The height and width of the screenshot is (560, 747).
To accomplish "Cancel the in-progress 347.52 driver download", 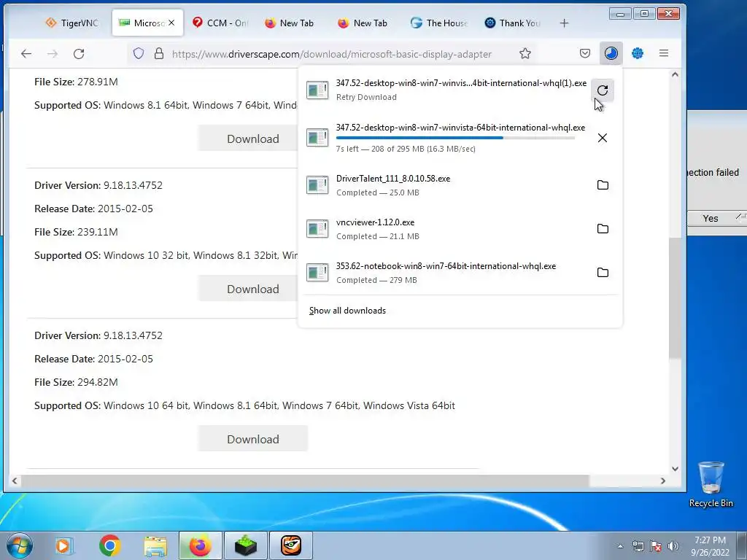I will tap(602, 138).
